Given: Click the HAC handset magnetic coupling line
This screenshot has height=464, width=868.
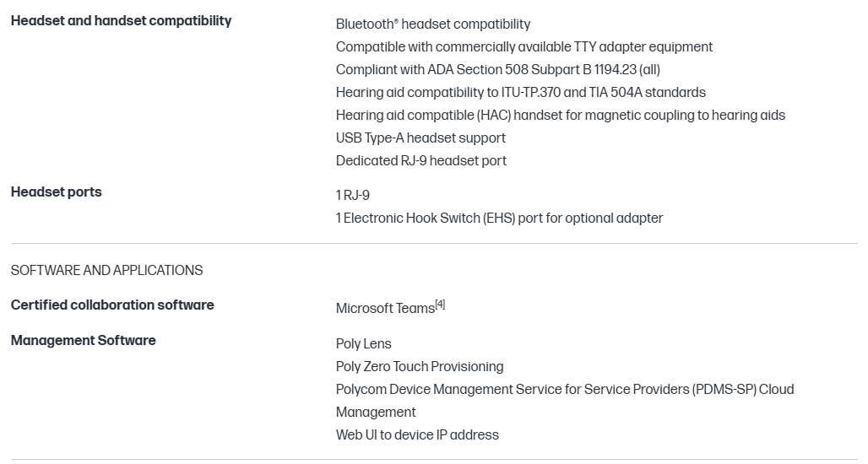Looking at the screenshot, I should 560,116.
